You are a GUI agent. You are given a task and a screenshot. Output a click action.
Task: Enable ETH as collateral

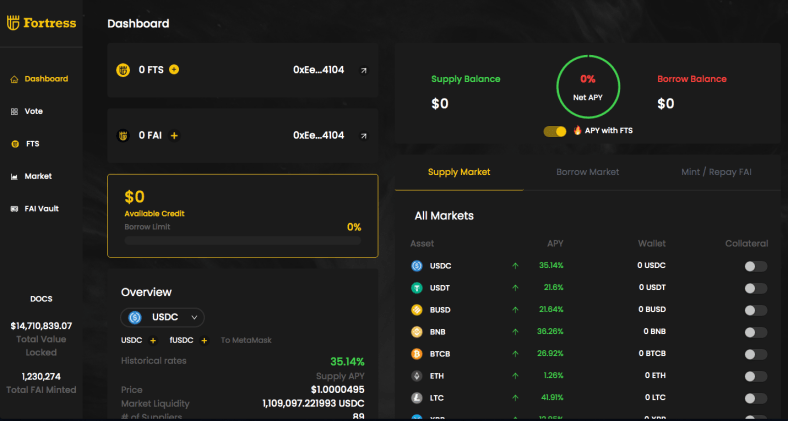click(756, 376)
